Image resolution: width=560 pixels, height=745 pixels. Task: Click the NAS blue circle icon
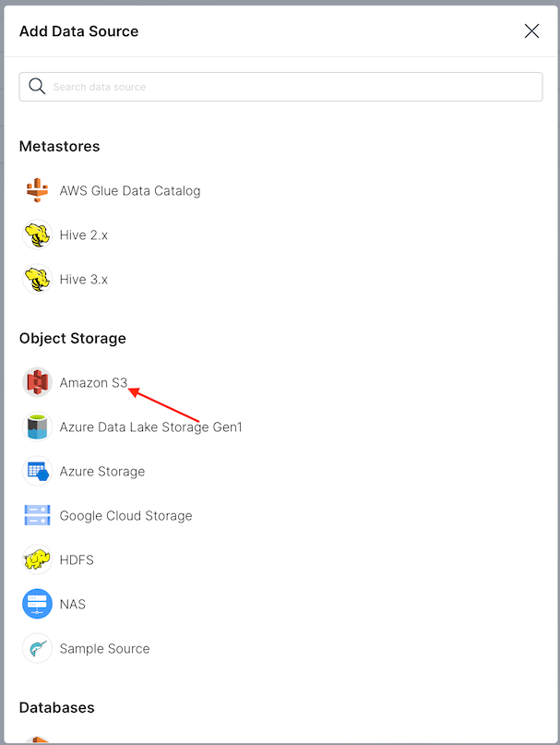(x=37, y=605)
